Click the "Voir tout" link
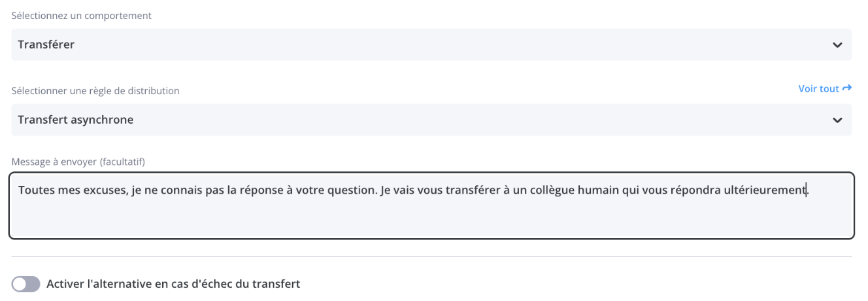The height and width of the screenshot is (301, 868). (818, 88)
